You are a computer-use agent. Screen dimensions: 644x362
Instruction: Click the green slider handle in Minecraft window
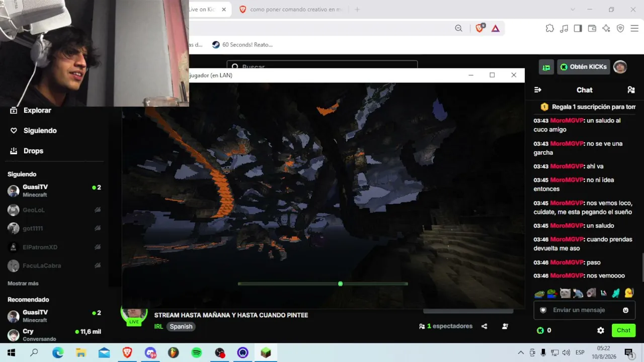pyautogui.click(x=340, y=284)
